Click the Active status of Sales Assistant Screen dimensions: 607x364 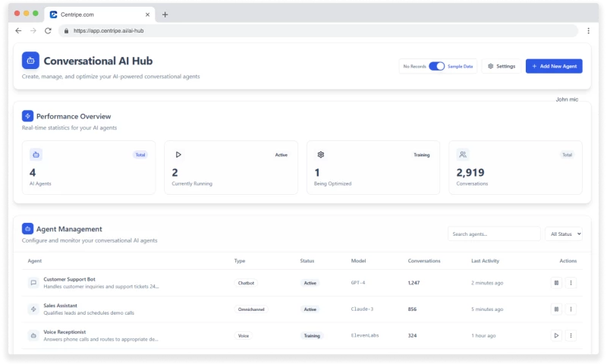[310, 309]
